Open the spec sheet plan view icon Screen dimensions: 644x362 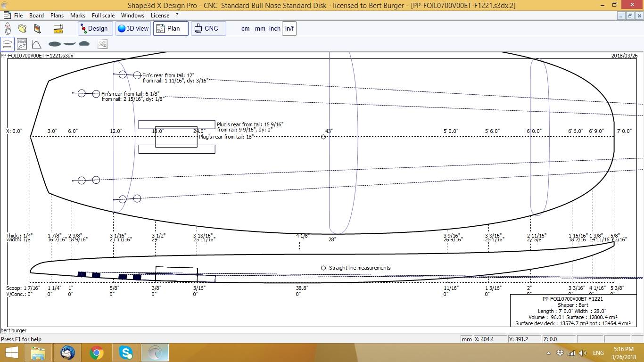[x=22, y=44]
